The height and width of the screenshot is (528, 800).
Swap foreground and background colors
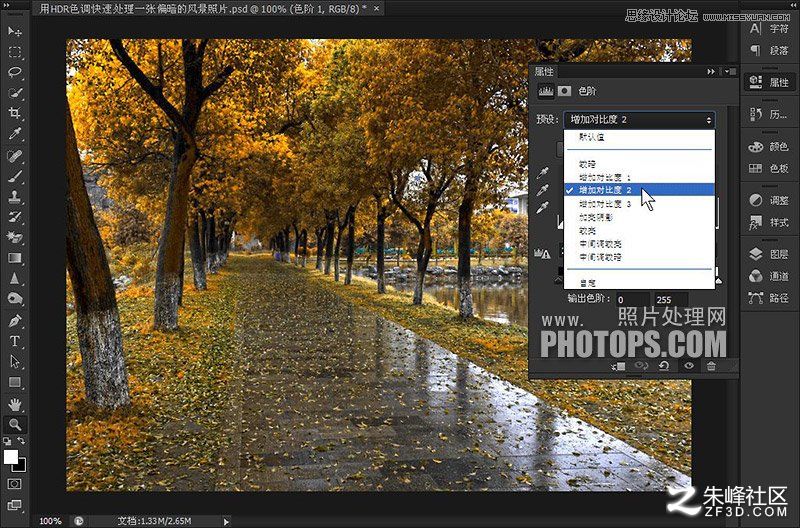pyautogui.click(x=21, y=441)
